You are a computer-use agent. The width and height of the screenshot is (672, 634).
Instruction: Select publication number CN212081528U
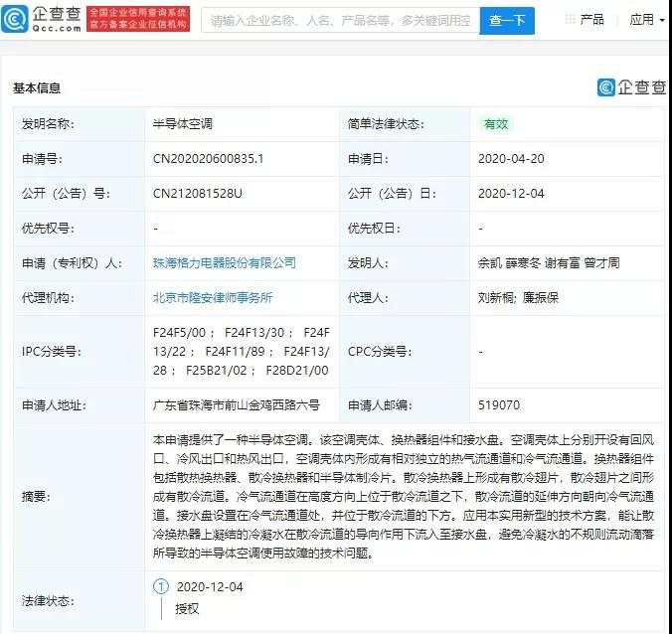(197, 194)
